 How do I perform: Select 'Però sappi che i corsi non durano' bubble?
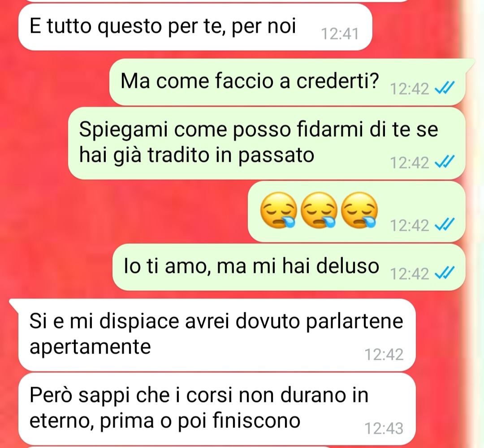217,409
